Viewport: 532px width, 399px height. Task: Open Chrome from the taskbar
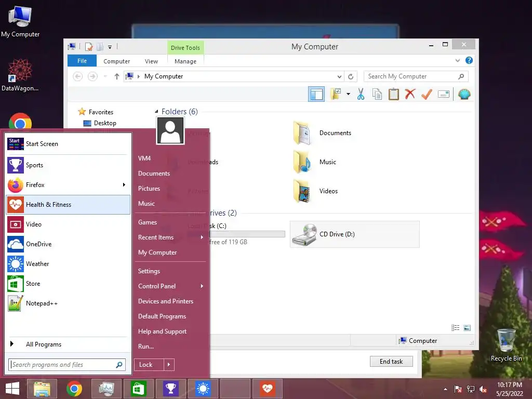(x=74, y=389)
